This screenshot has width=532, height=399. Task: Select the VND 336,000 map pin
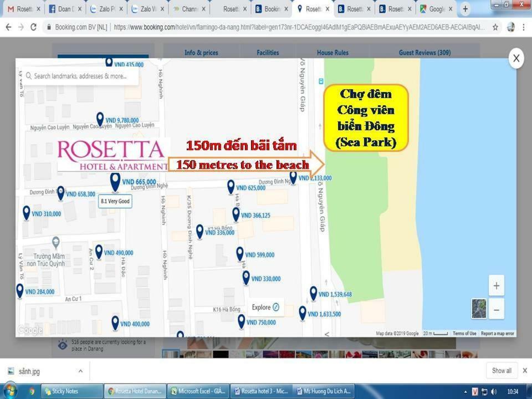(x=200, y=232)
